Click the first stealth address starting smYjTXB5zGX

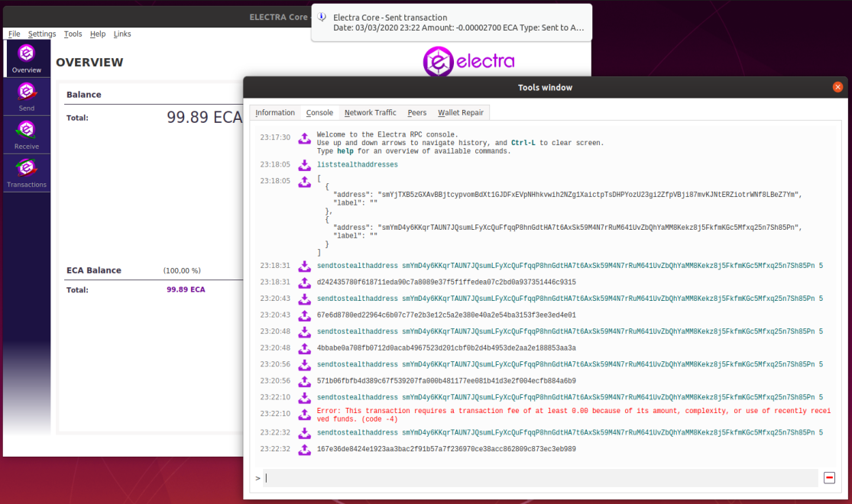pos(588,195)
